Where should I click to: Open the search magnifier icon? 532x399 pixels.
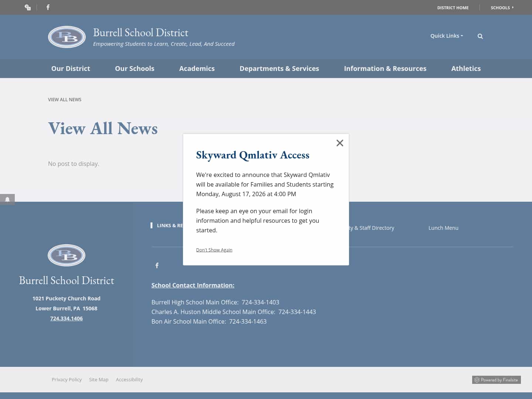[480, 36]
